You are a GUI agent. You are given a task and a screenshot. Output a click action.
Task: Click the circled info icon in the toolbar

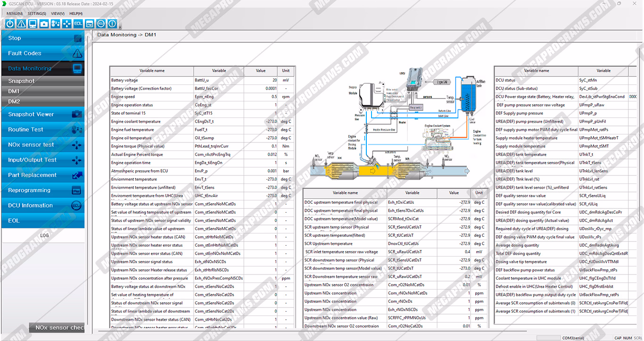[x=112, y=24]
